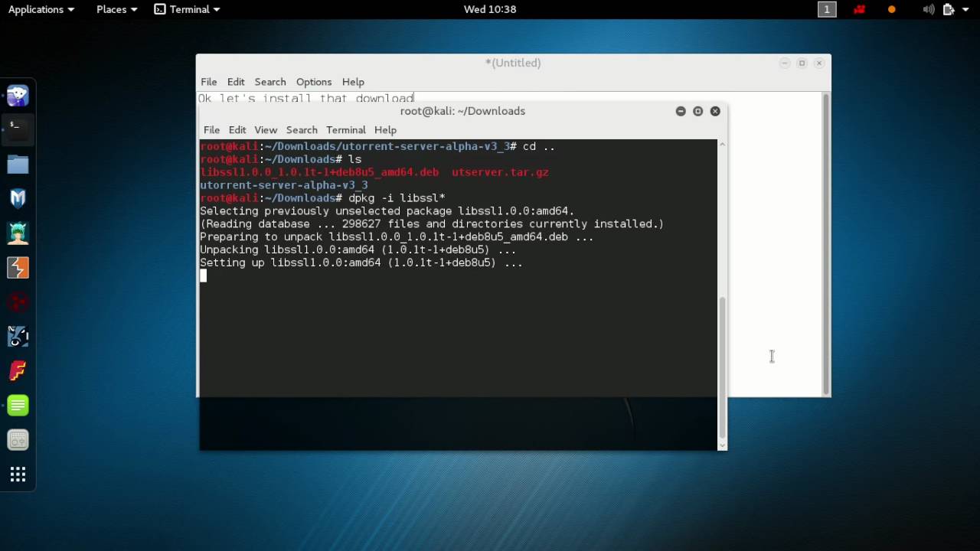The image size is (980, 551).
Task: Launch Metasploit from the dock
Action: (18, 198)
